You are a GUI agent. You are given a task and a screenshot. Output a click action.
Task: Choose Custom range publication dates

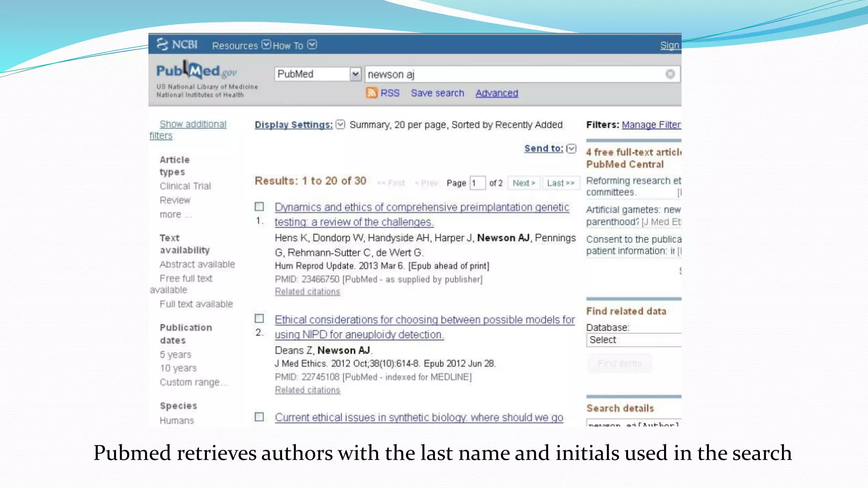tap(193, 382)
